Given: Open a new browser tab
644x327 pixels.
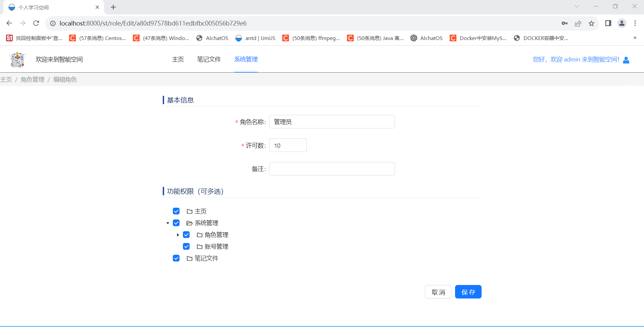Looking at the screenshot, I should click(113, 7).
